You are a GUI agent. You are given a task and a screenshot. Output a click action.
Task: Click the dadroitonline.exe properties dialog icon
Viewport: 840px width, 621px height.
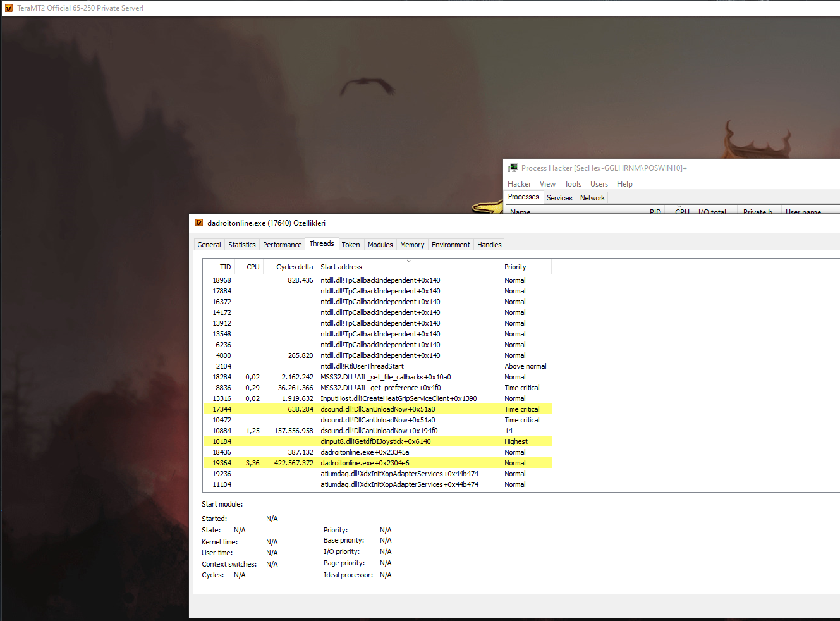tap(199, 223)
